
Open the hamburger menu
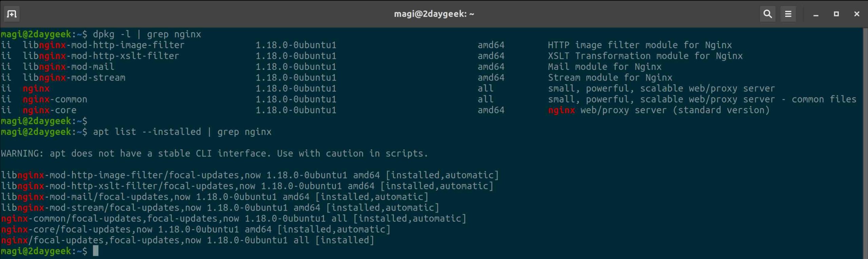[788, 14]
